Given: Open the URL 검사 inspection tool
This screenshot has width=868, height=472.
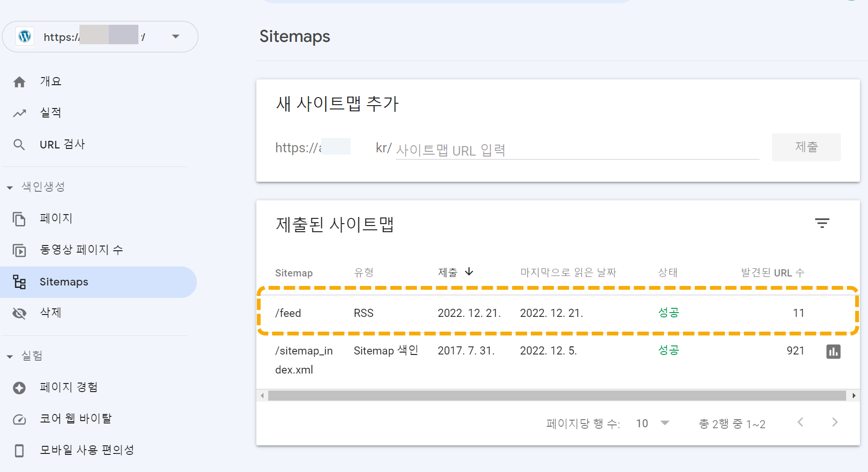Looking at the screenshot, I should point(63,144).
